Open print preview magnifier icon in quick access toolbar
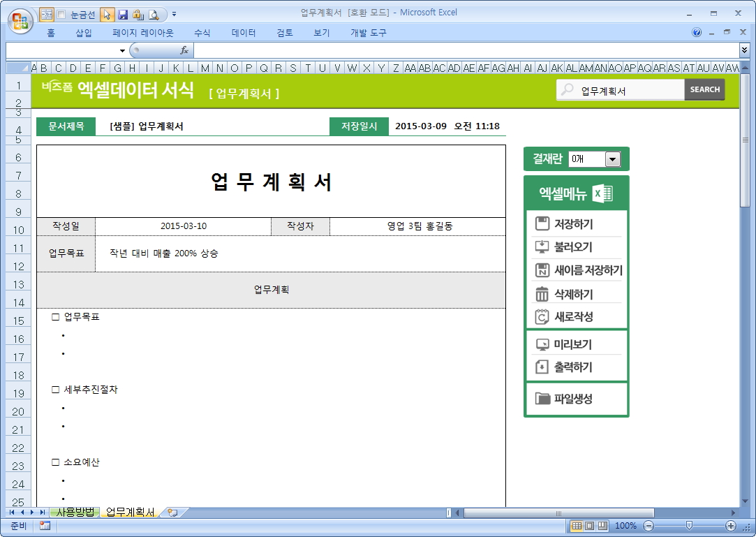756x537 pixels. pos(154,15)
